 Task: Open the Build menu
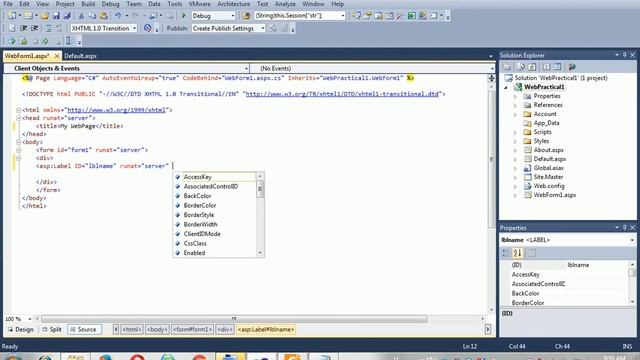88,4
